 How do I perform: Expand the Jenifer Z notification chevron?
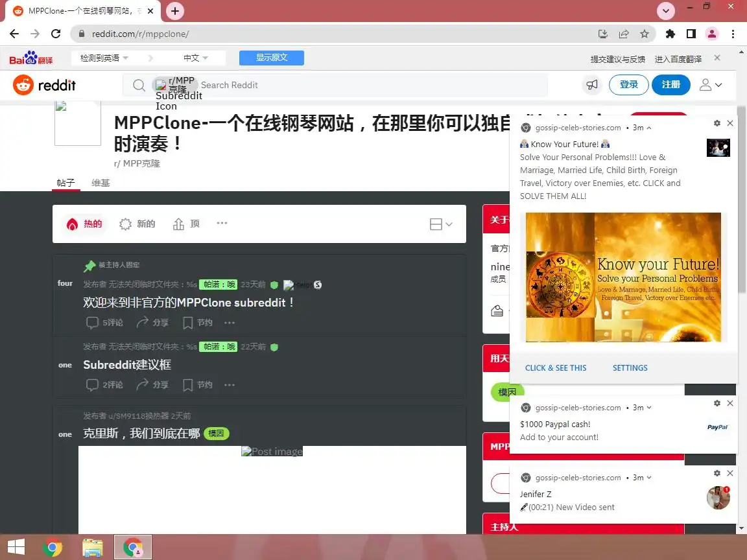pyautogui.click(x=649, y=478)
